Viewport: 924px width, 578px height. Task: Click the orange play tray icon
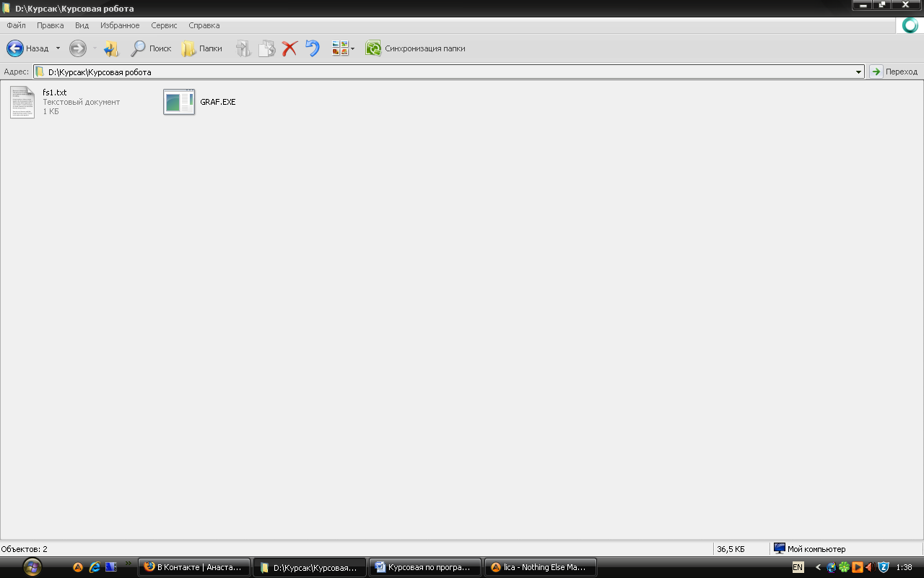pyautogui.click(x=858, y=567)
